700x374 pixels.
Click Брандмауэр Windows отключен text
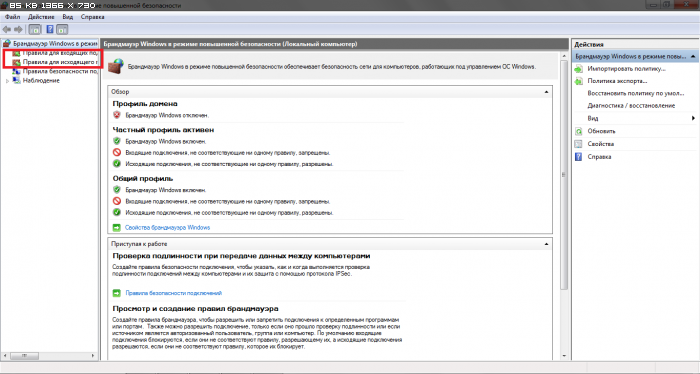point(167,115)
